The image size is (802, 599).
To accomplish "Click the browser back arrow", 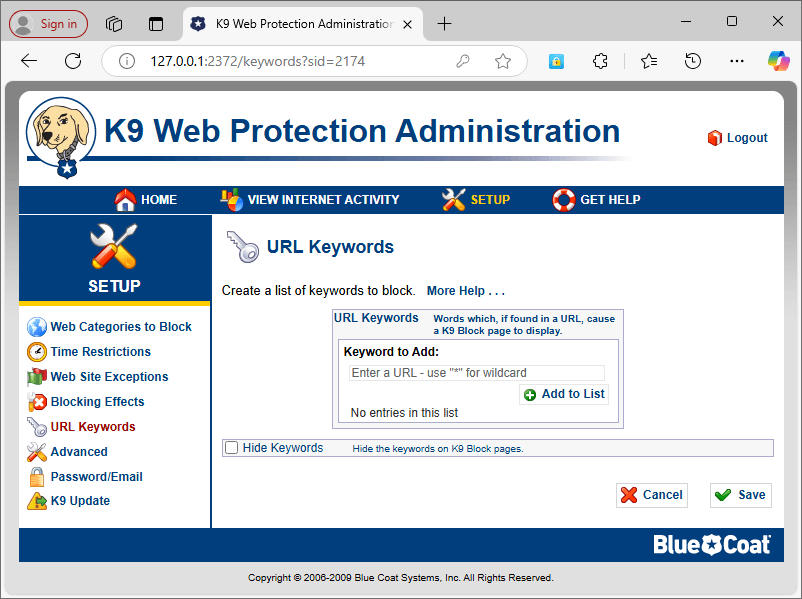I will [x=29, y=61].
